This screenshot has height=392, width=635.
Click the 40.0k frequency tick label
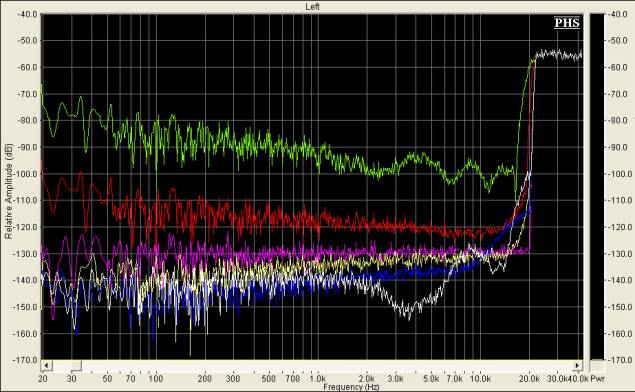click(577, 379)
